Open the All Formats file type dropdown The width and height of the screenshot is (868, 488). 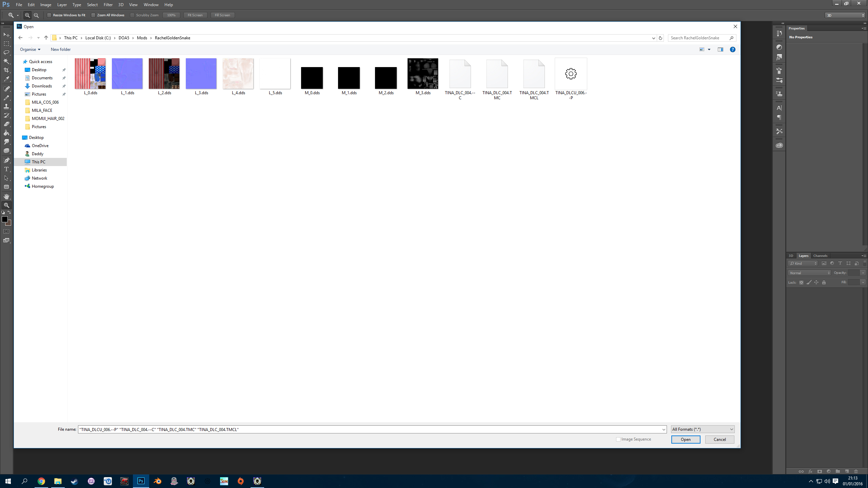pos(703,429)
